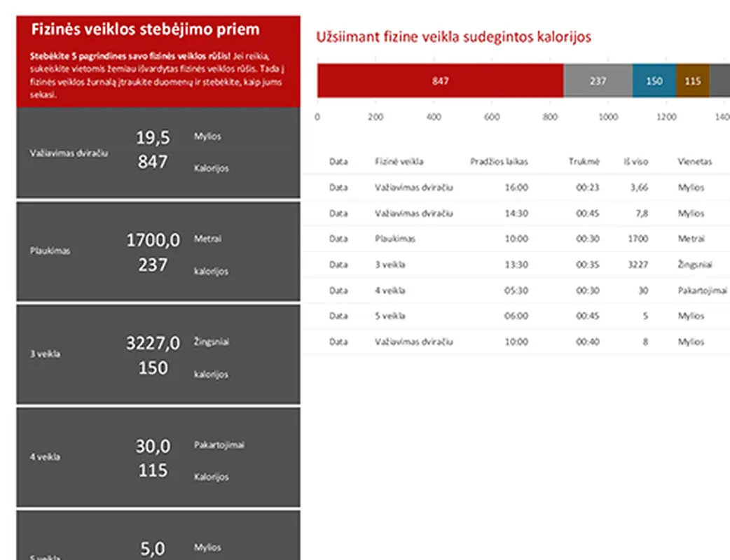The width and height of the screenshot is (730, 560).
Task: Click the 4 veikla label in the left card
Action: pyautogui.click(x=45, y=456)
